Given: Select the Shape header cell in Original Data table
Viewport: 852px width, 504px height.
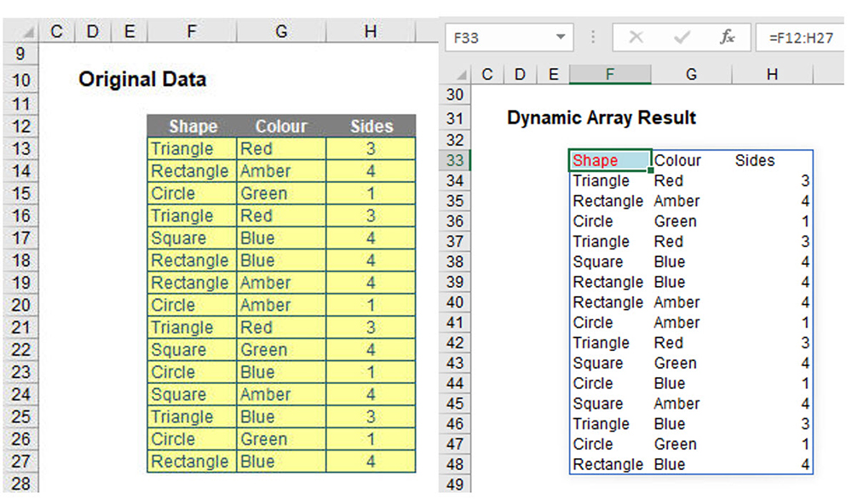Looking at the screenshot, I should pos(192,126).
